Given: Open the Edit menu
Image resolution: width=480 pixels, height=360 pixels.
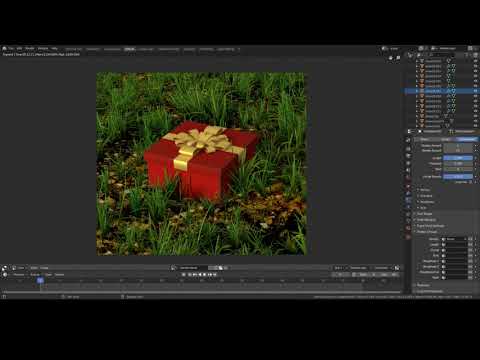Looking at the screenshot, I should click(x=20, y=49).
